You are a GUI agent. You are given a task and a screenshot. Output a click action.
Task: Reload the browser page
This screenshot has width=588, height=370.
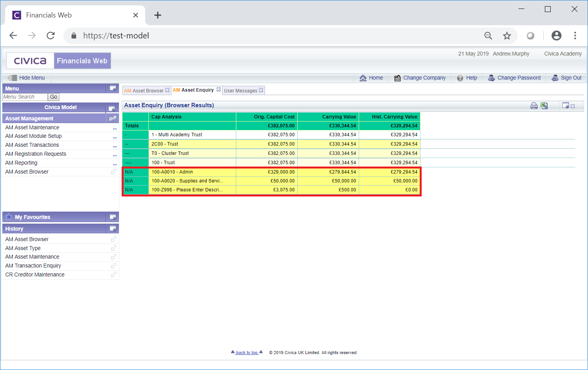[x=51, y=36]
